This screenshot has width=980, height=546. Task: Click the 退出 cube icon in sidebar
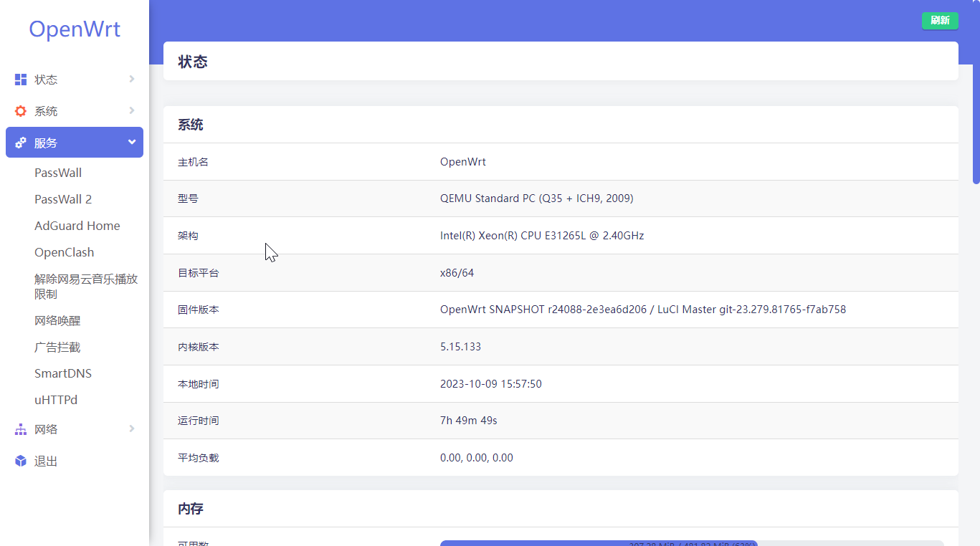tap(21, 461)
